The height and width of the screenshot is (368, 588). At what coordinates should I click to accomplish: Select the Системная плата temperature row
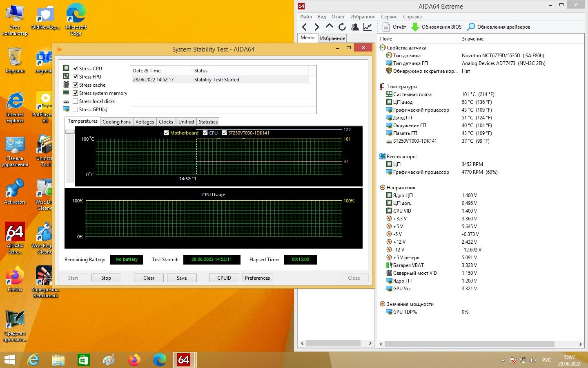click(480, 94)
